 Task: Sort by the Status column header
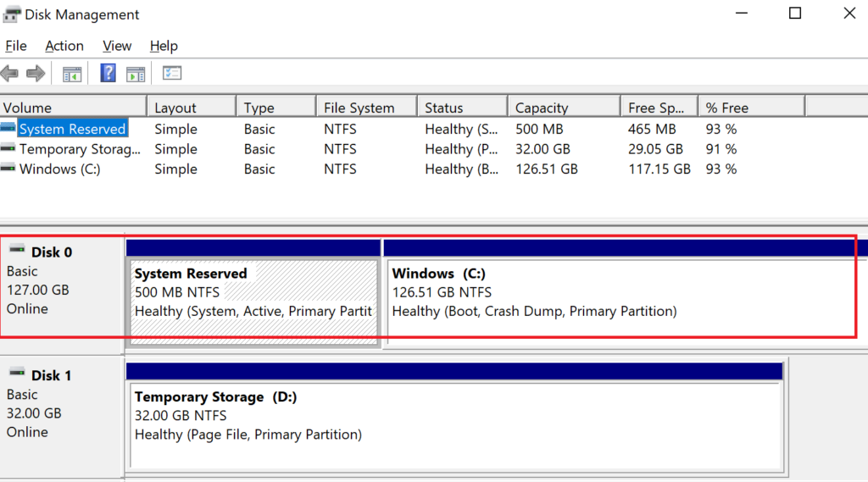(462, 107)
